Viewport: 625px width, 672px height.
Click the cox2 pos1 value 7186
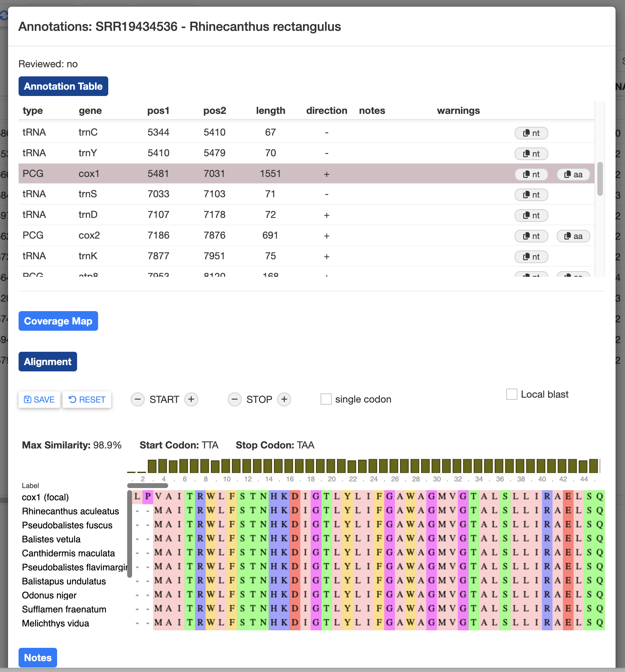coord(158,235)
